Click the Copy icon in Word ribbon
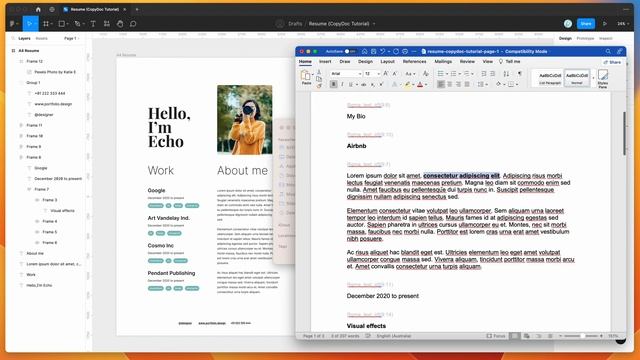This screenshot has width=640, height=360. [x=319, y=78]
